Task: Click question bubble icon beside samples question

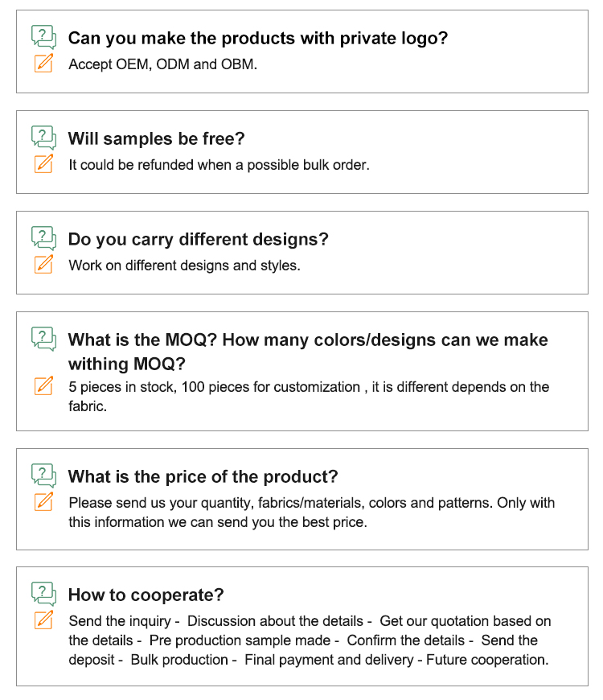Action: coord(43,137)
